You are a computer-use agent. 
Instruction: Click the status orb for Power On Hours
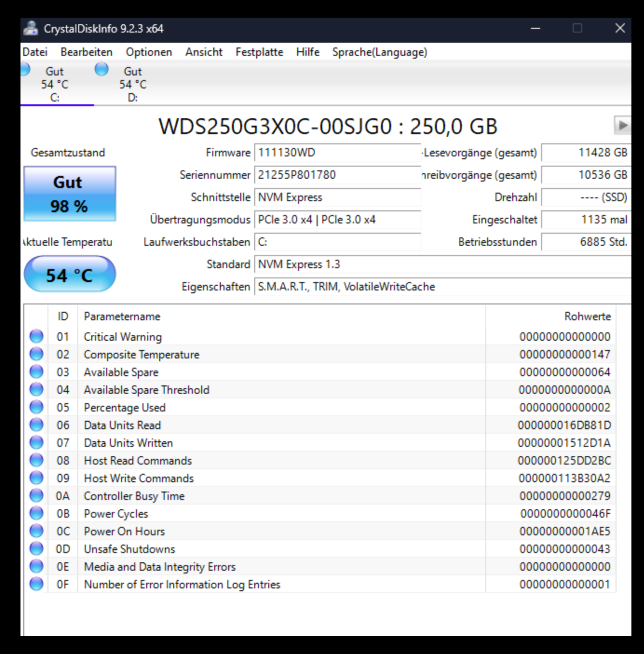(36, 531)
